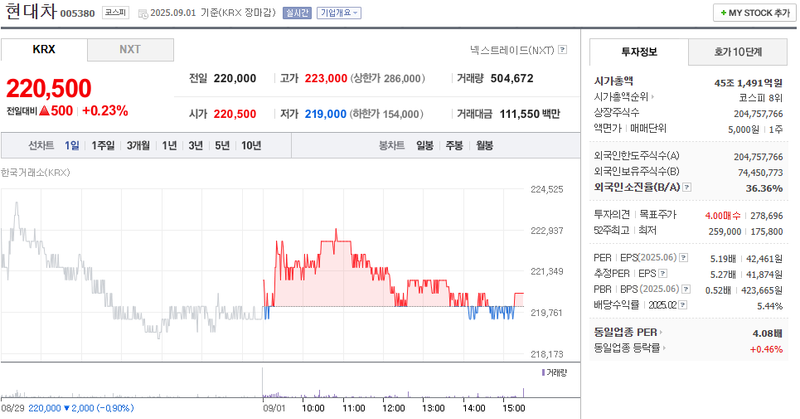Click the 외국인소진율 value 36.36%

(764, 188)
